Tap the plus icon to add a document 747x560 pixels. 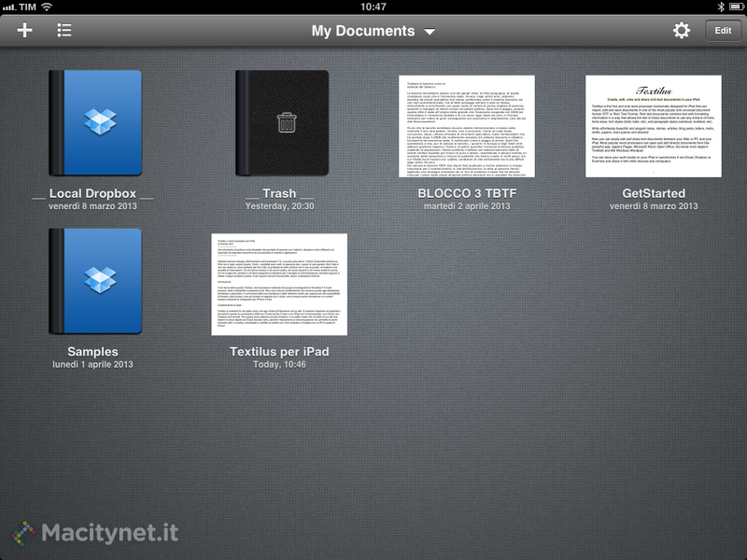(x=25, y=31)
